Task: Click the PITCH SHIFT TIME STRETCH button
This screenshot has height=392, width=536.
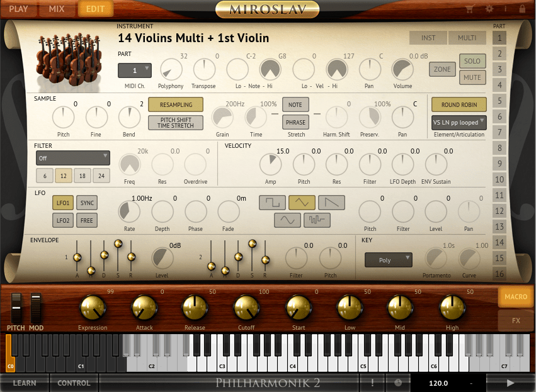Action: (176, 123)
